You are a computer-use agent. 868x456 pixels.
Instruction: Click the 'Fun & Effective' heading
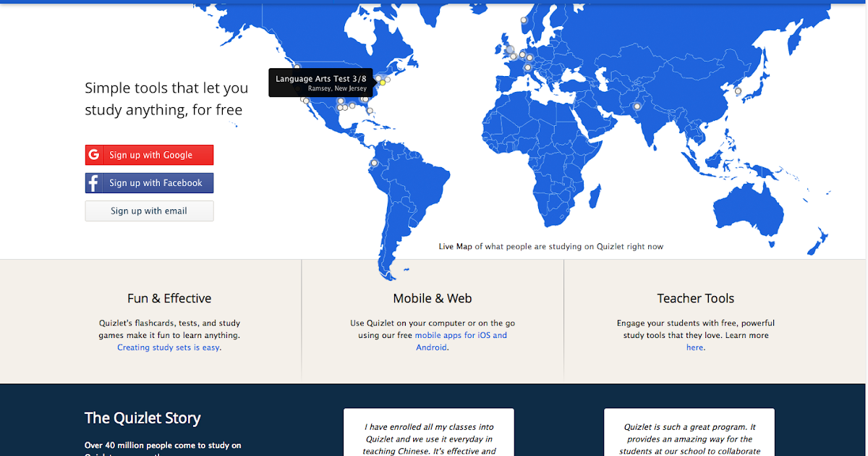point(169,298)
